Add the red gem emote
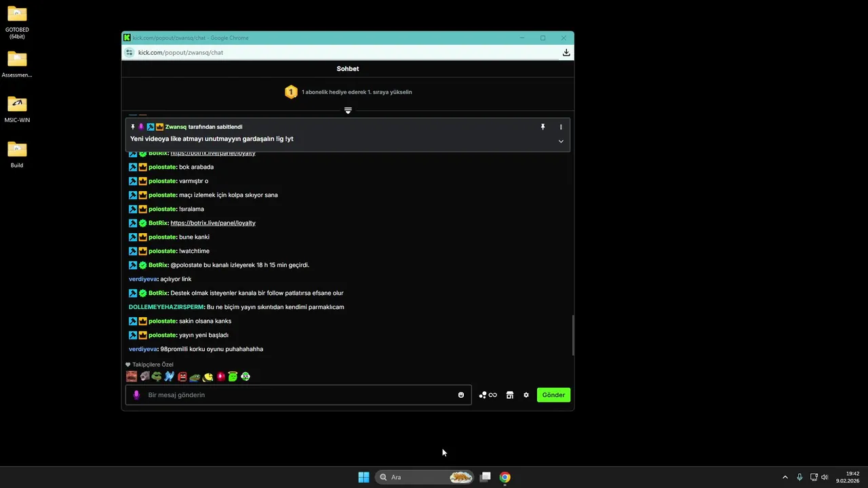This screenshot has height=488, width=868. pos(220,377)
